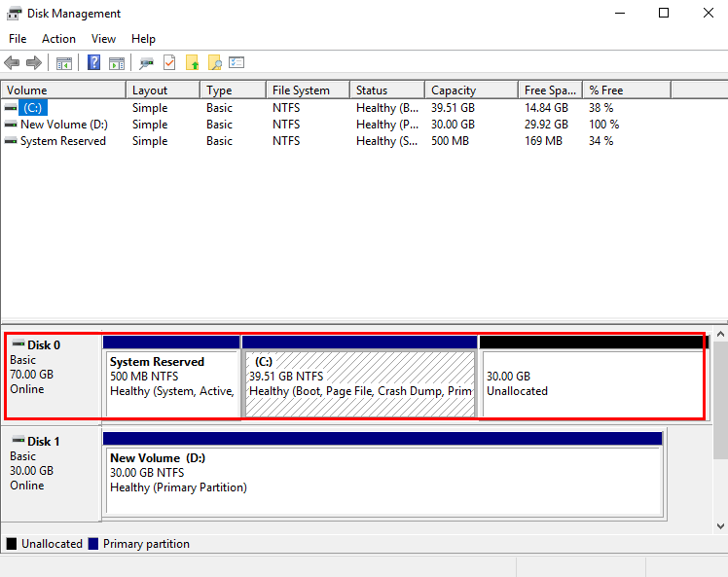Open the Help menu
This screenshot has height=577, width=728.
(143, 39)
